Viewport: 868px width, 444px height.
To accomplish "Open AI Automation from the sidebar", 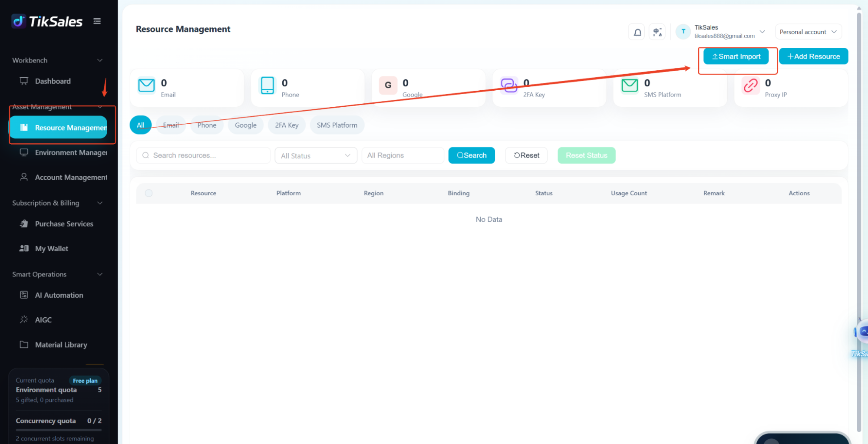I will pyautogui.click(x=59, y=295).
